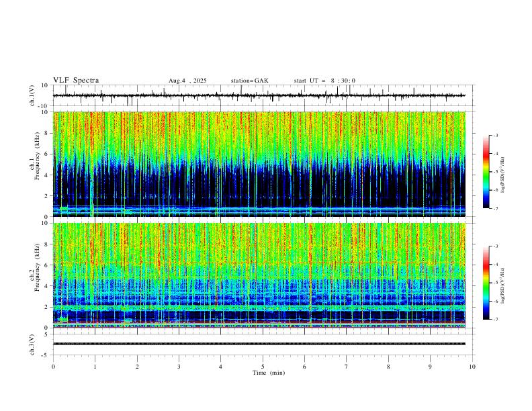532x411 pixels.
Task: Click the time axis tick label "9"
Action: point(430,367)
